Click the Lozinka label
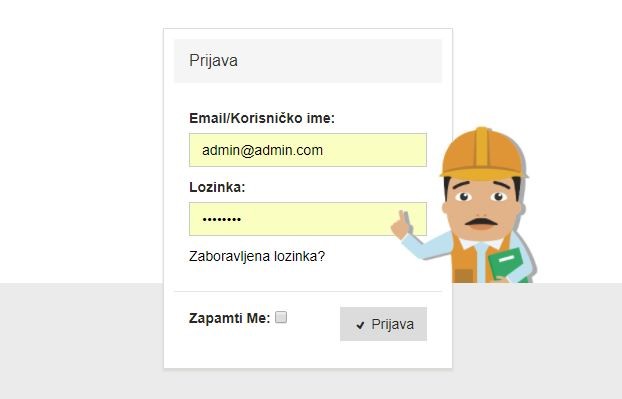Screen dimensions: 622x399 pos(217,187)
